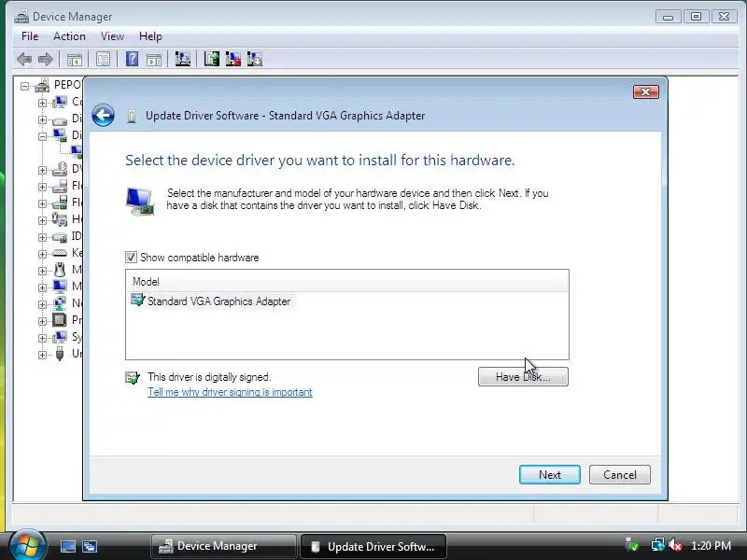Toggle the Show/Hide Console Tree toolbar icon
This screenshot has width=747, height=560.
click(x=75, y=60)
